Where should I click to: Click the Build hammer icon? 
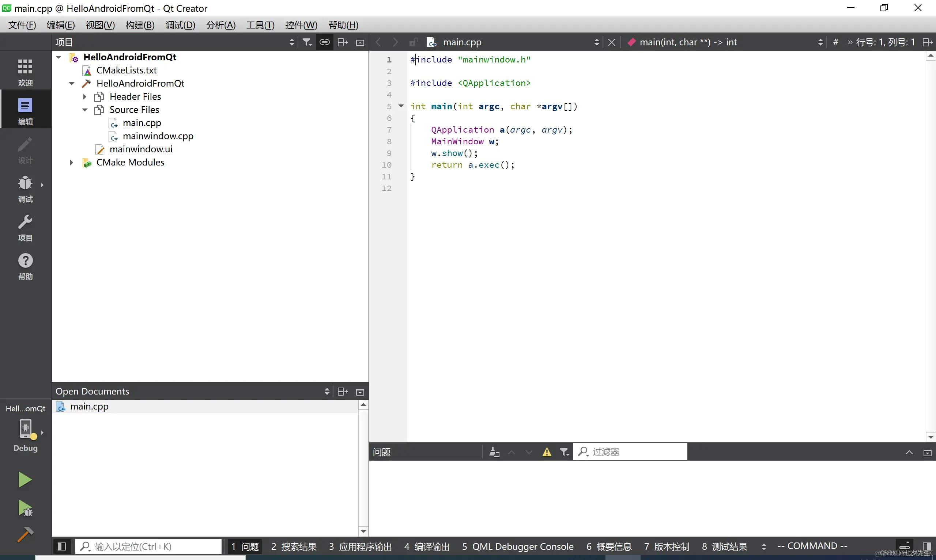[25, 535]
